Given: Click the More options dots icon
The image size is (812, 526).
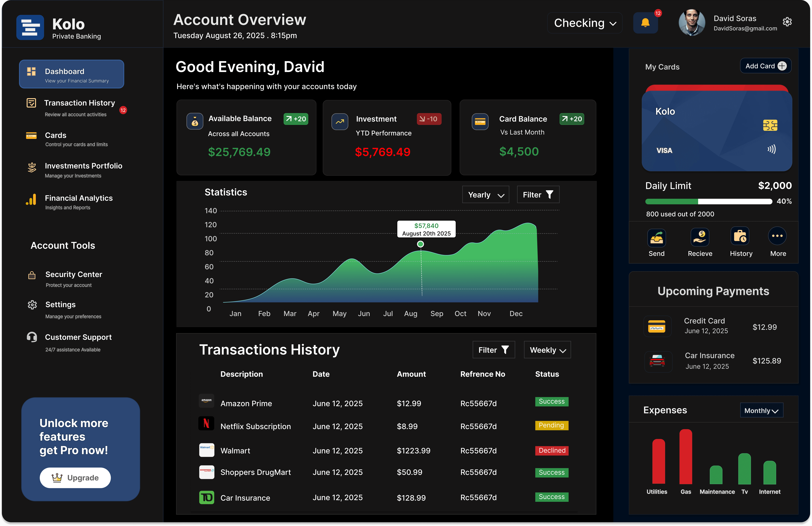Looking at the screenshot, I should tap(777, 236).
